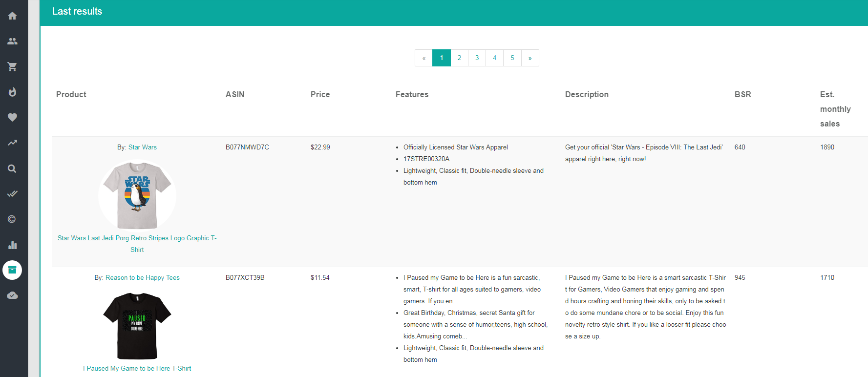Open the Star Wars brand link
868x377 pixels.
[x=143, y=147]
